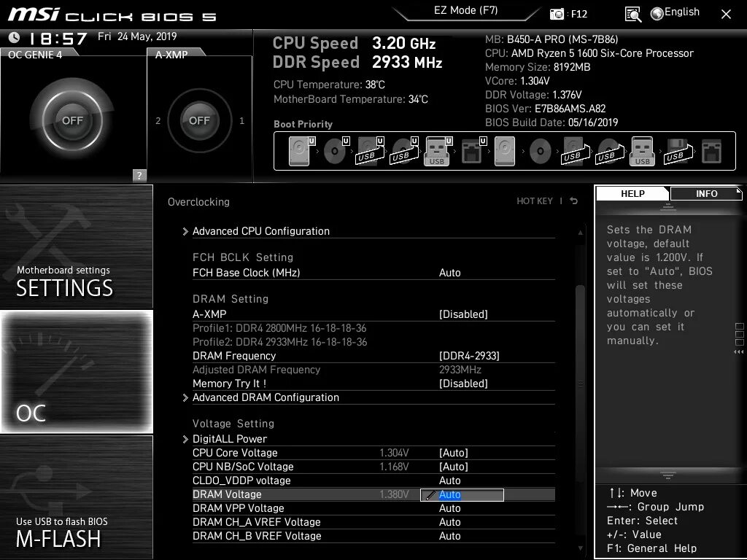This screenshot has height=560, width=747.
Task: Select the UEFI network boot device icon
Action: 473,151
